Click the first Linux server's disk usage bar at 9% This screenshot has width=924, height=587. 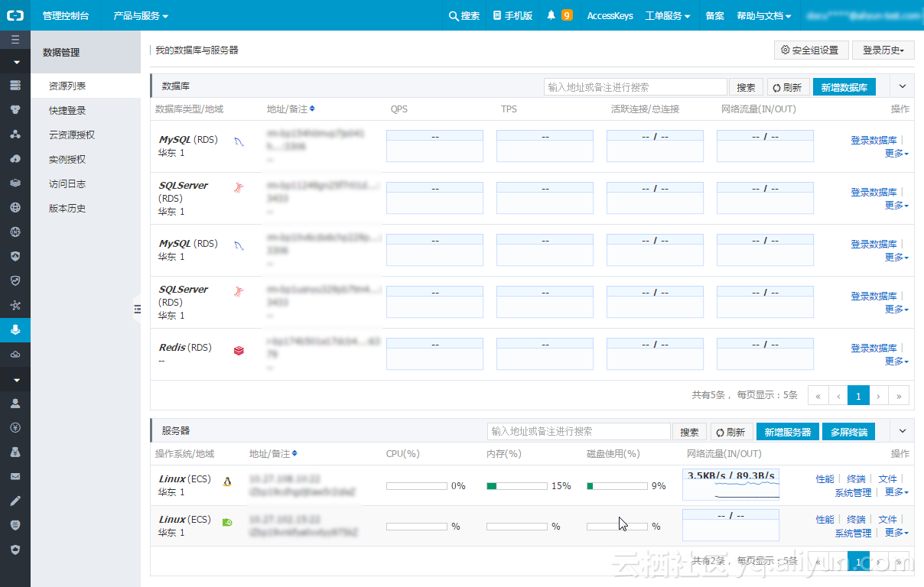pos(617,486)
